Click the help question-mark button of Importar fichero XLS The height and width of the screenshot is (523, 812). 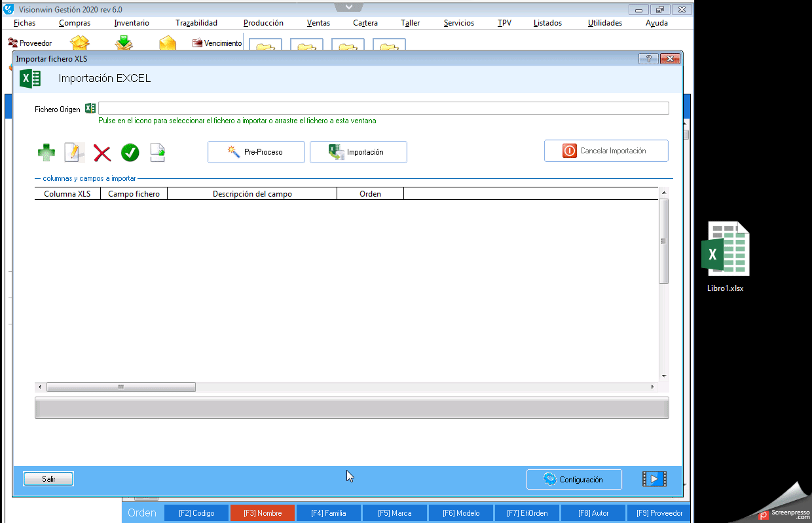pyautogui.click(x=648, y=58)
